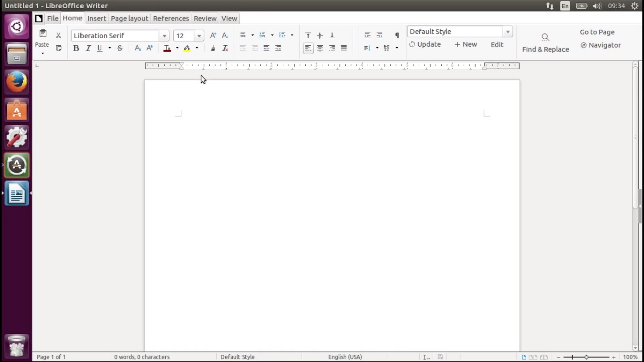Screen dimensions: 644x362
Task: Click Go to Page
Action: [597, 32]
